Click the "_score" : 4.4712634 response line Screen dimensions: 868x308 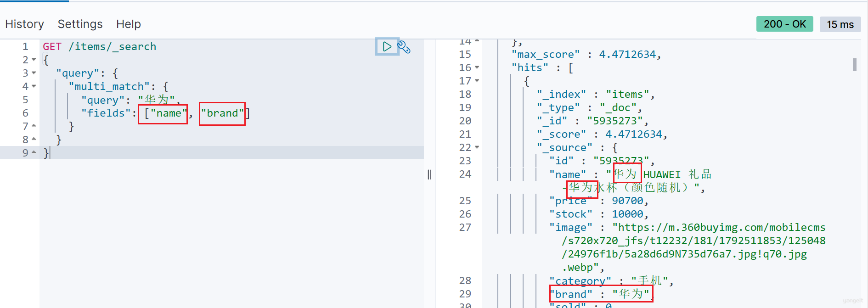[x=602, y=134]
